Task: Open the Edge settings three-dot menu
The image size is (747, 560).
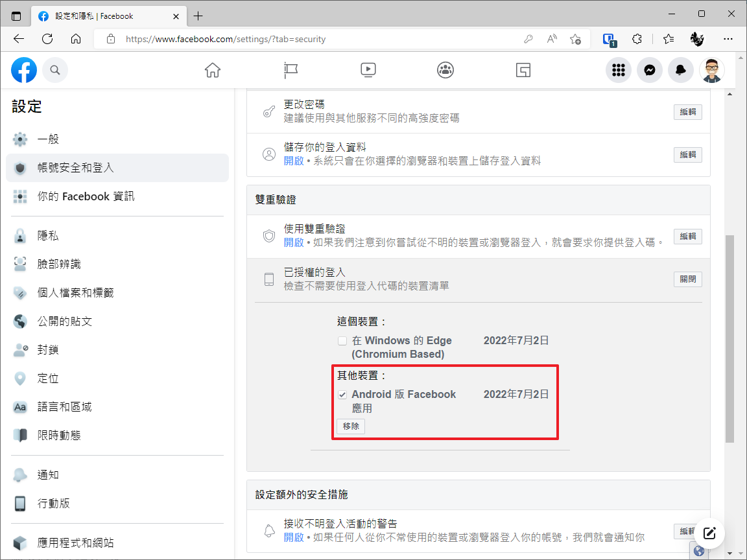Action: pyautogui.click(x=728, y=39)
